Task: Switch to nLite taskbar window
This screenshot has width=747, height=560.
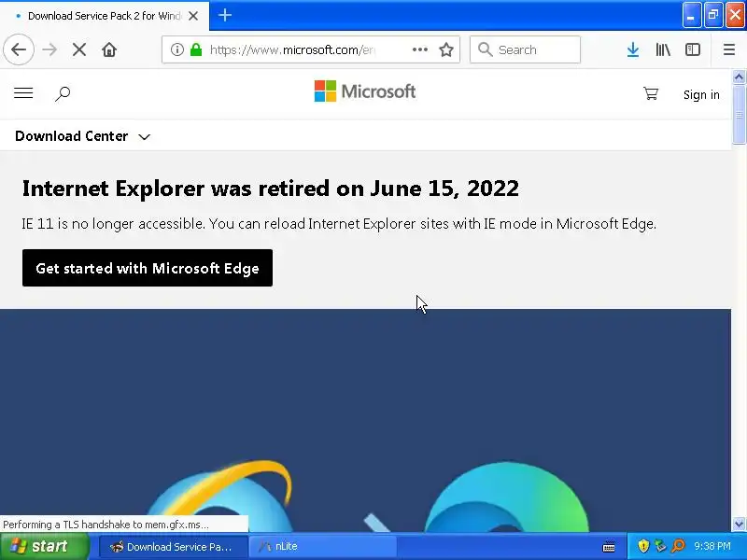Action: [322, 547]
